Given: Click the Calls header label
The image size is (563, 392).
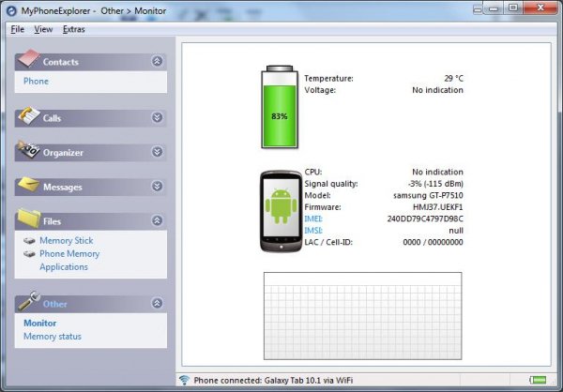Looking at the screenshot, I should (x=52, y=118).
